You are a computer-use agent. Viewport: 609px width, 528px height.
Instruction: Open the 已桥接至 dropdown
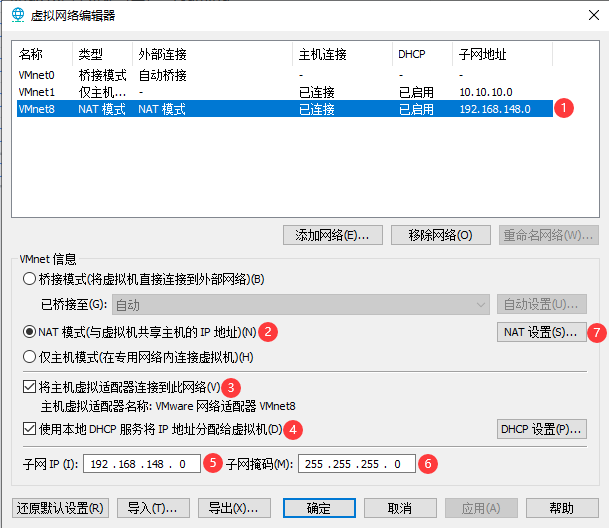point(301,304)
